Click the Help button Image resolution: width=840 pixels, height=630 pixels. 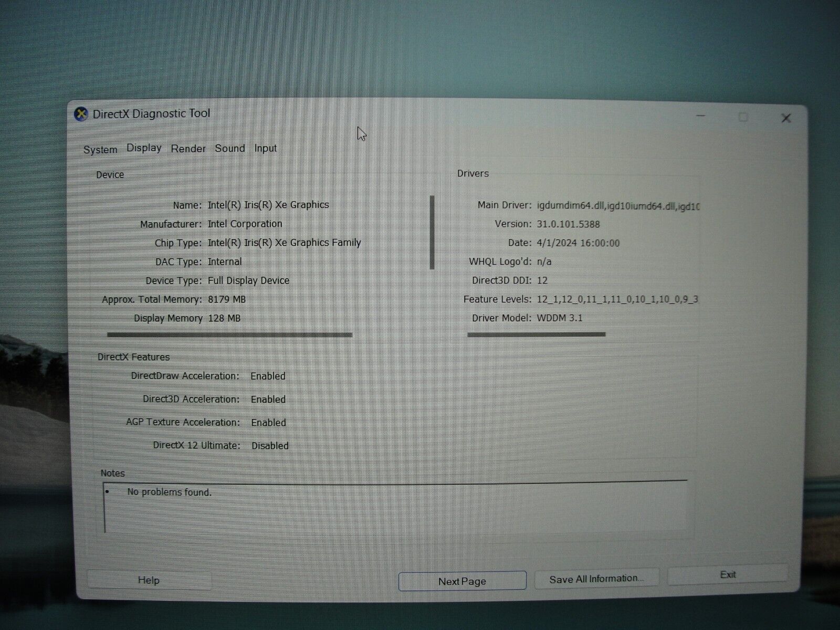tap(149, 580)
